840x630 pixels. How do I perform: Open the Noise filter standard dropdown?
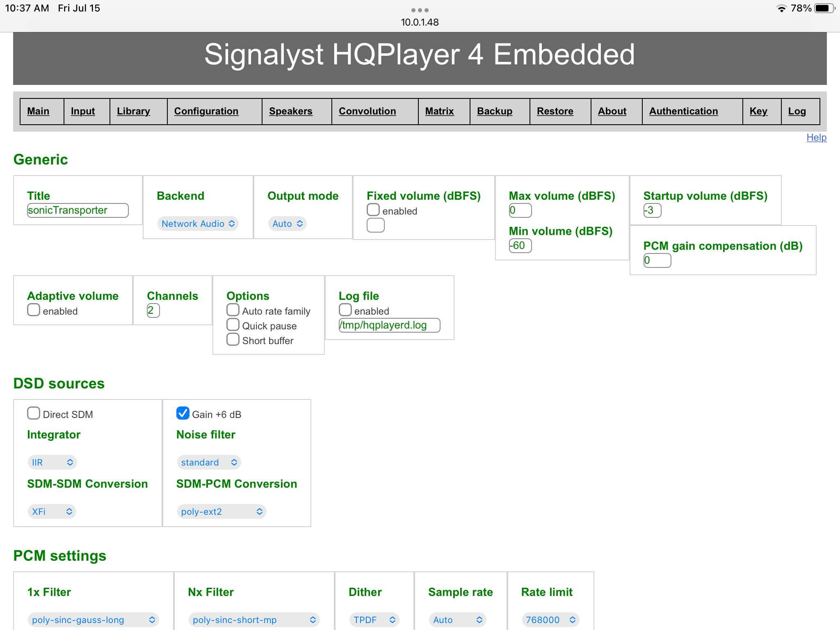(209, 462)
